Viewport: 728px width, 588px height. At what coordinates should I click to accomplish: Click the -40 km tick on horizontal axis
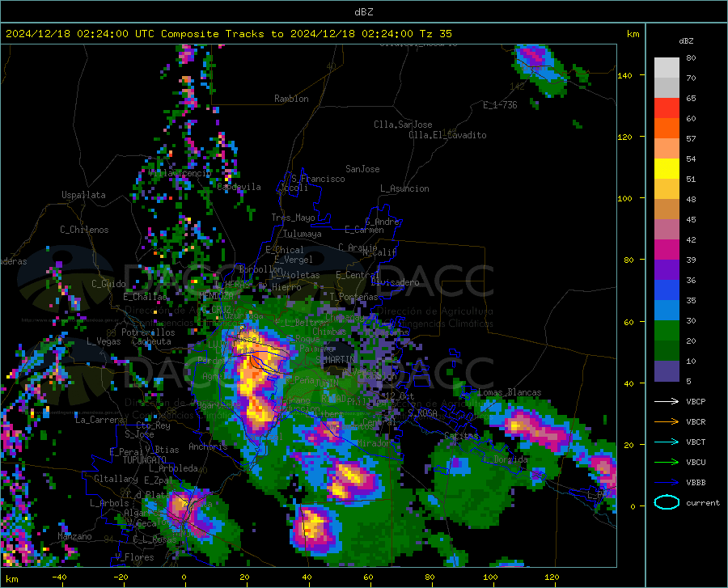tap(59, 577)
